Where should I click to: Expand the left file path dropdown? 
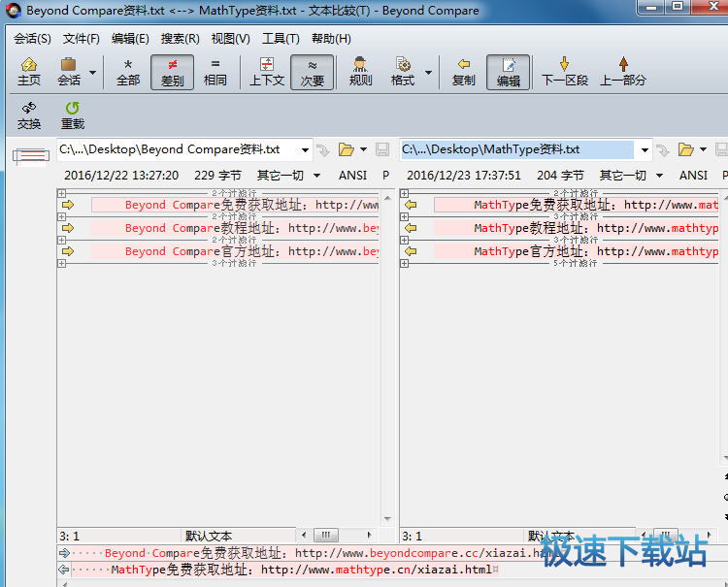click(305, 149)
